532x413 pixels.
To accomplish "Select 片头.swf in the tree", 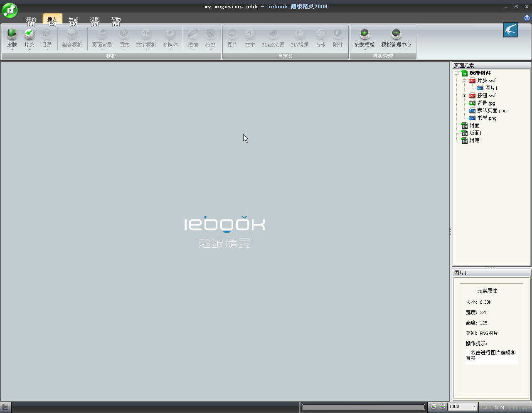I will click(x=486, y=81).
